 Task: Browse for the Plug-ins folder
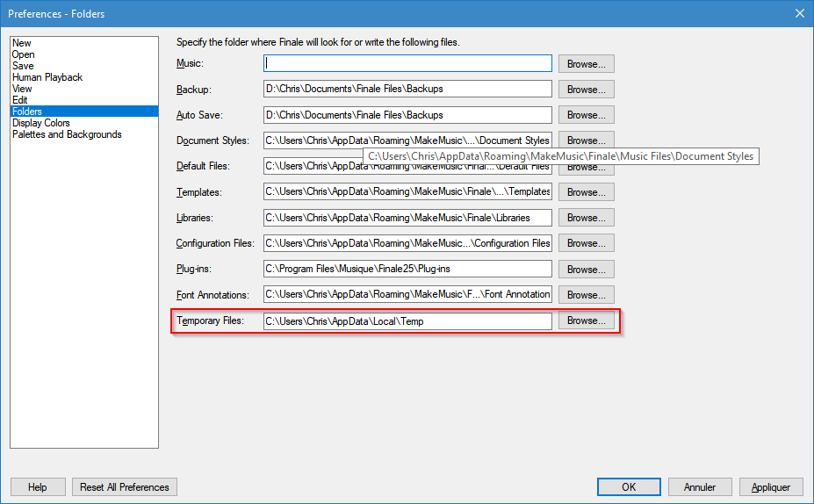click(x=586, y=270)
